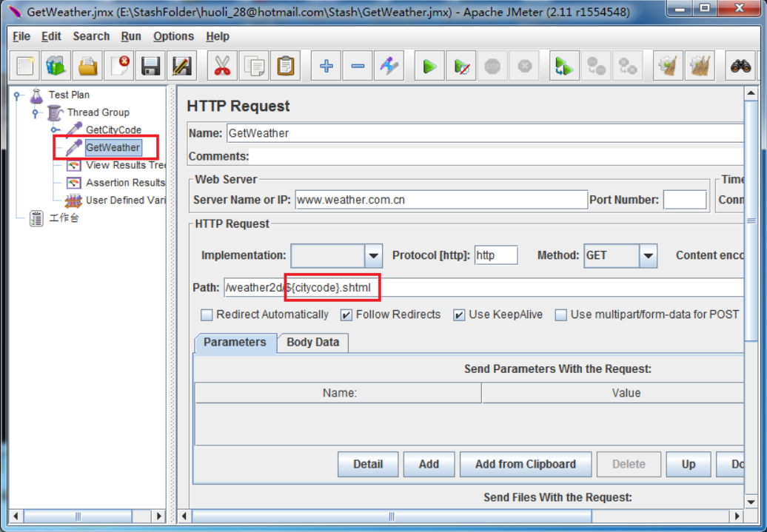The width and height of the screenshot is (767, 532).
Task: Open the Method GET dropdown
Action: (649, 256)
